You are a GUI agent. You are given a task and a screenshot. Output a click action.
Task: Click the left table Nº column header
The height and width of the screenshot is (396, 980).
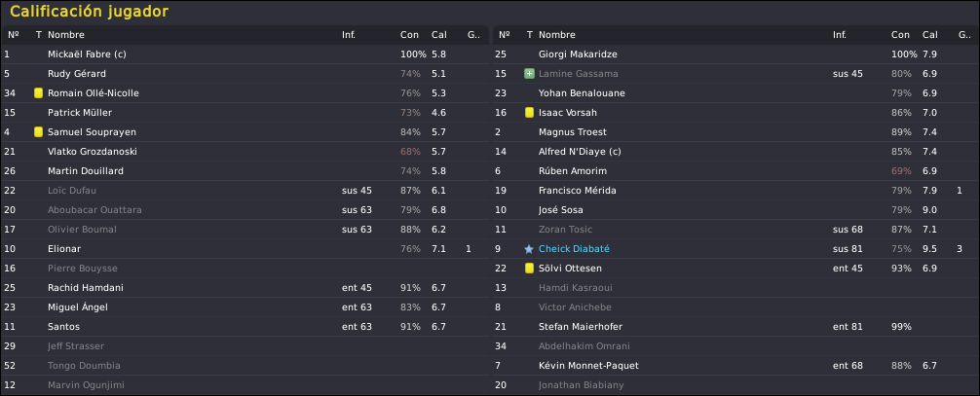click(13, 35)
